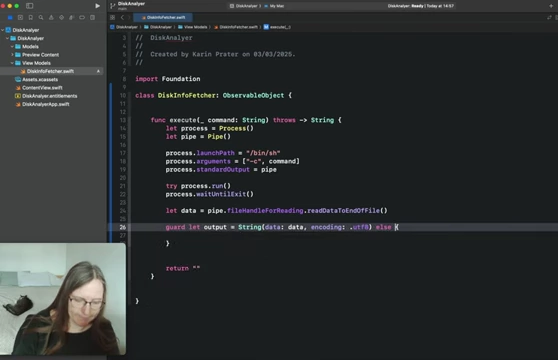Image resolution: width=558 pixels, height=360 pixels.
Task: Open the Bookmark navigator icon
Action: coord(31,17)
